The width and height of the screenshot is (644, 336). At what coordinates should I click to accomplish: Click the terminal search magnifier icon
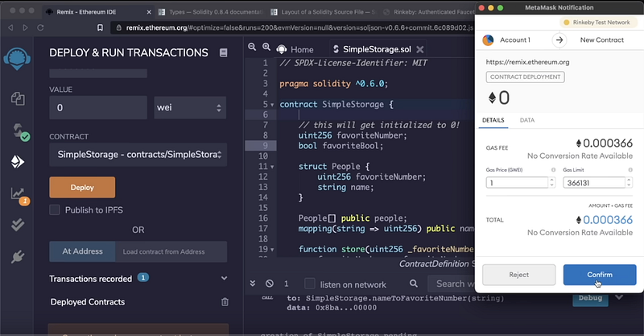414,284
